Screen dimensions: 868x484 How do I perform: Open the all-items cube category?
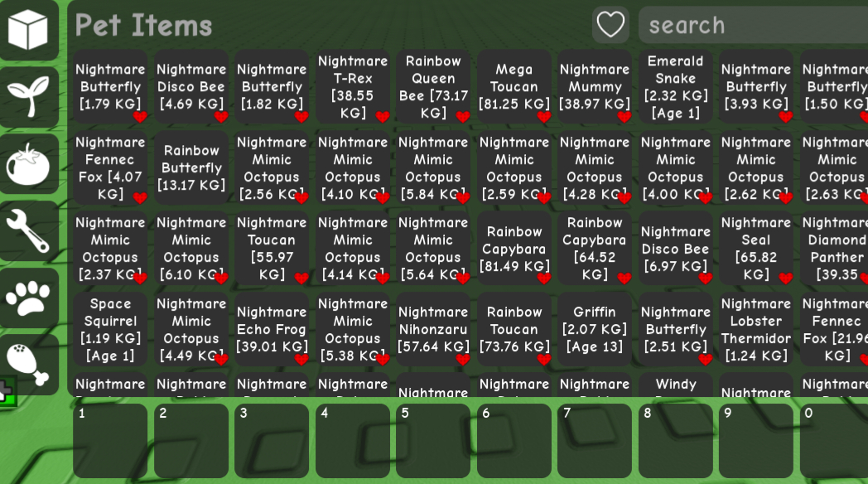(x=29, y=29)
